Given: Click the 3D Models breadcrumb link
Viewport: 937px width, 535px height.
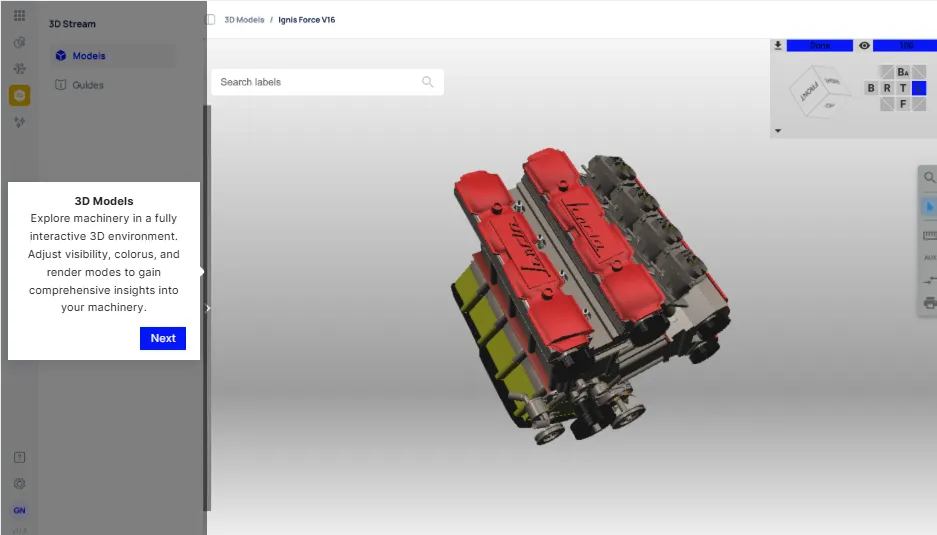Looking at the screenshot, I should [x=244, y=20].
